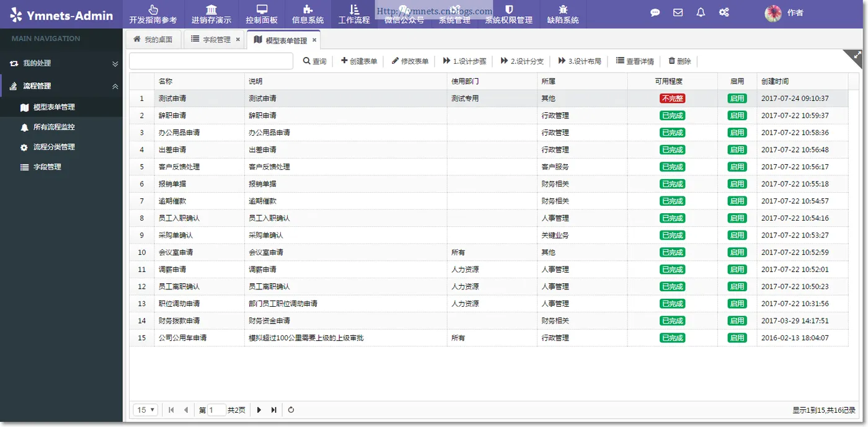The height and width of the screenshot is (427, 868).
Task: Close the 模型表单管理 tab
Action: tap(314, 40)
